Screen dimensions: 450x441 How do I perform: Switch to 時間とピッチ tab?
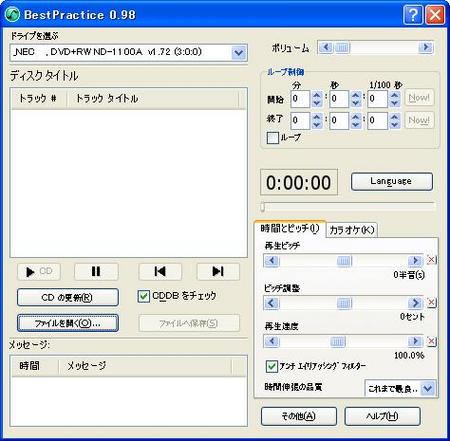click(290, 229)
